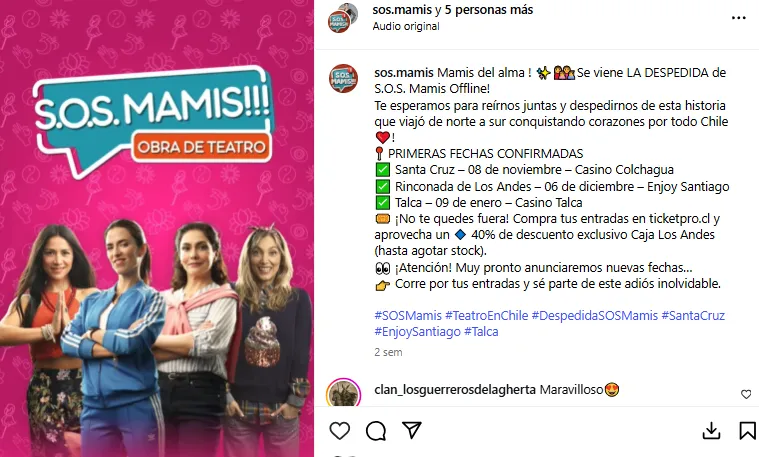The width and height of the screenshot is (759, 457).
Task: Open the three-dot more options menu
Action: (x=738, y=18)
